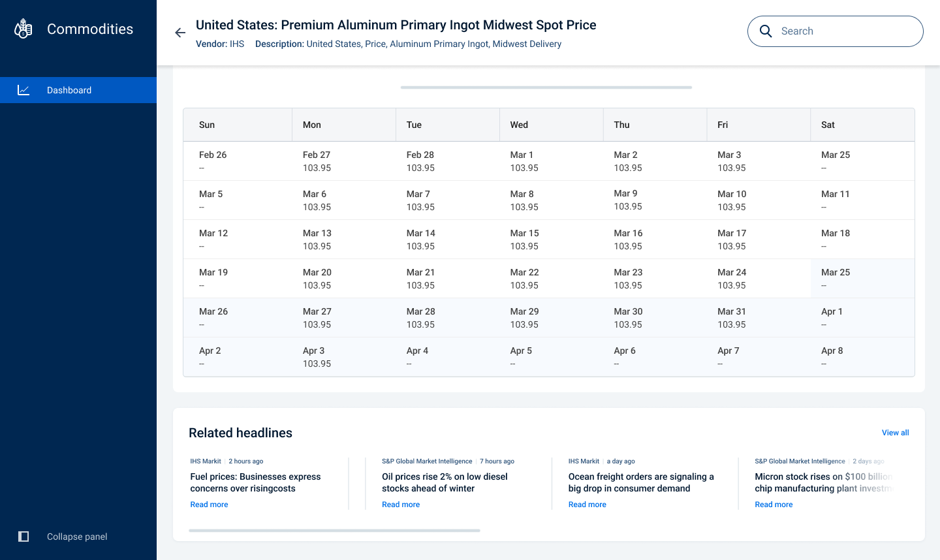Click the scrollbar below the headlines

coord(333,530)
